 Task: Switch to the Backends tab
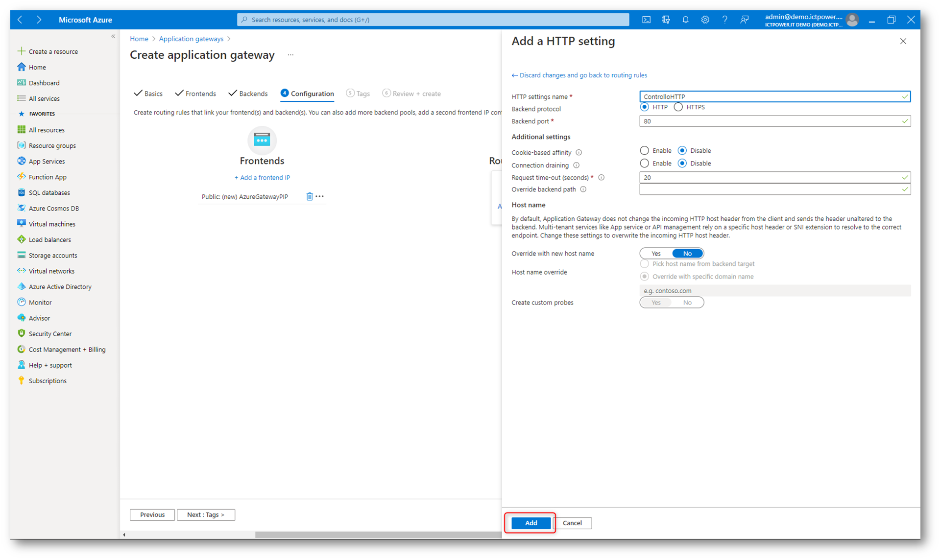[248, 93]
